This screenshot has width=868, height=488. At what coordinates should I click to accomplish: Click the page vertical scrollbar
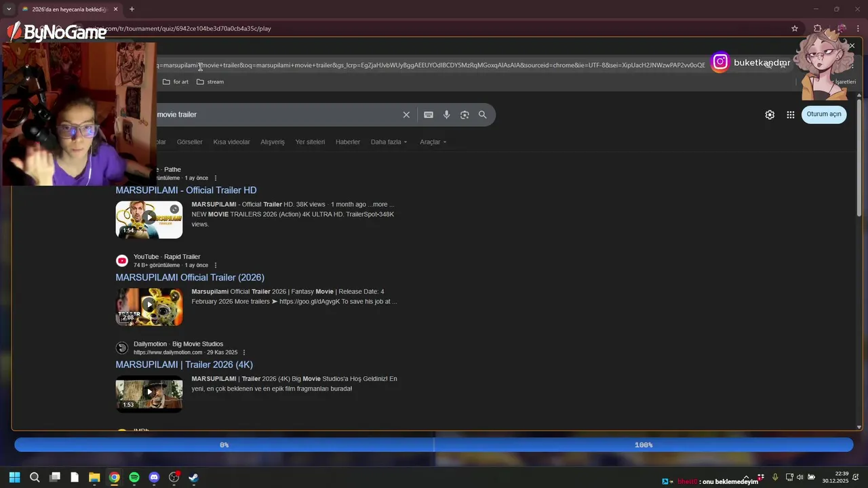pos(859,159)
